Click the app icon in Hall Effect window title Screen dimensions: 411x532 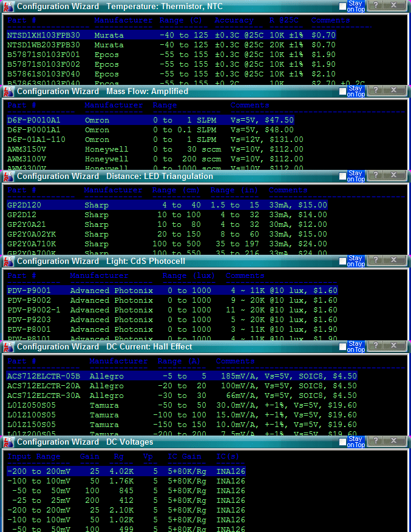8,347
